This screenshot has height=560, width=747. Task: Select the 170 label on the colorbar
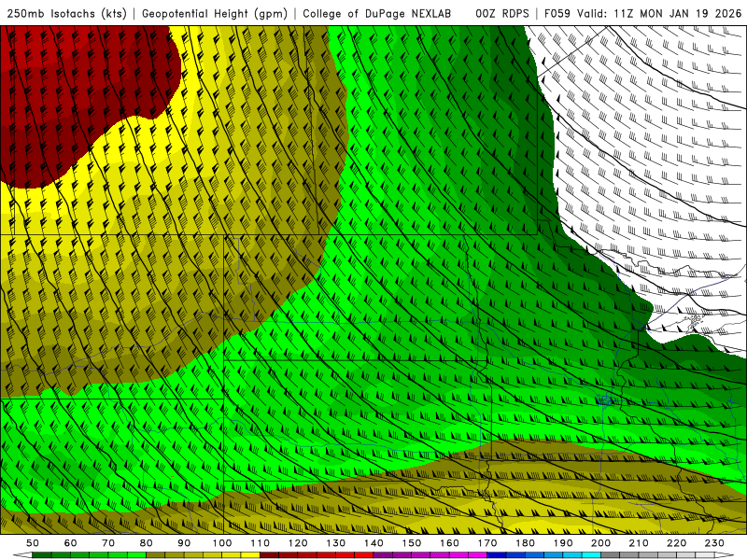(x=487, y=543)
